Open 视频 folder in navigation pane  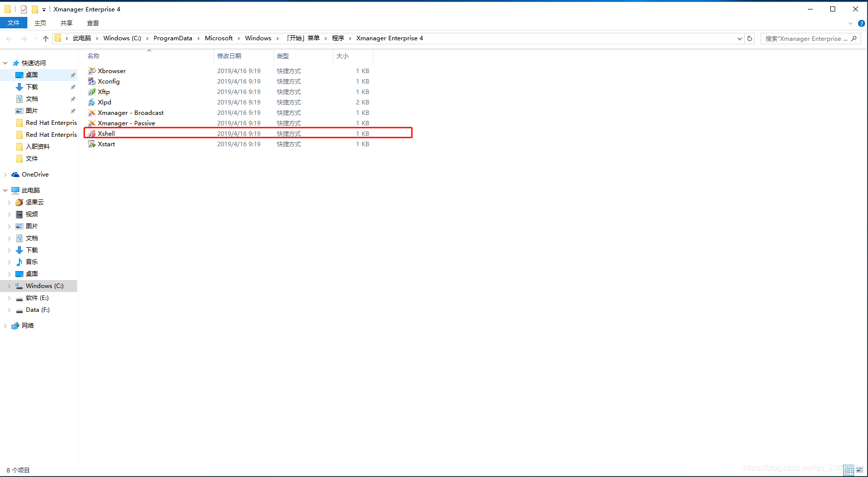31,214
